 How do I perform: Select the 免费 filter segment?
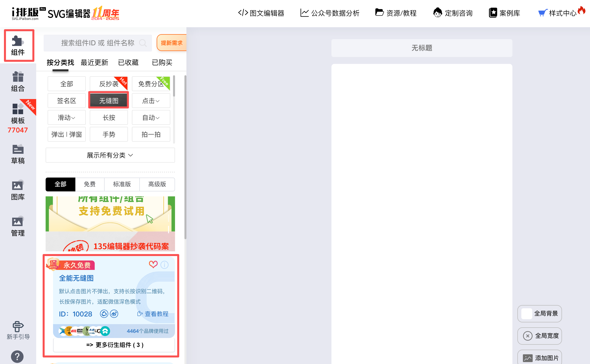[89, 184]
